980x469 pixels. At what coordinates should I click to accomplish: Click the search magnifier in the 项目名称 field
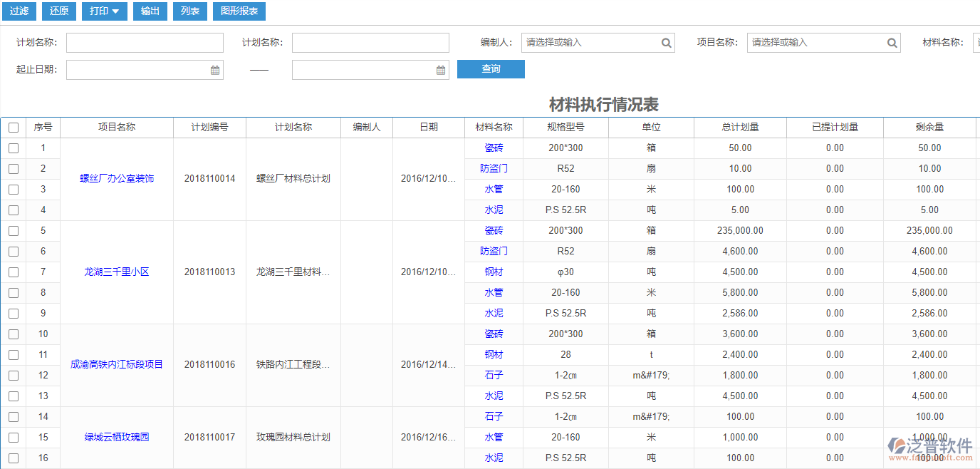[892, 43]
